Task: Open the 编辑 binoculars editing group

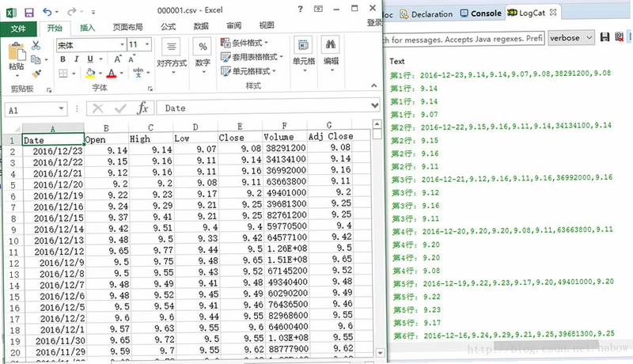Action: pos(331,55)
